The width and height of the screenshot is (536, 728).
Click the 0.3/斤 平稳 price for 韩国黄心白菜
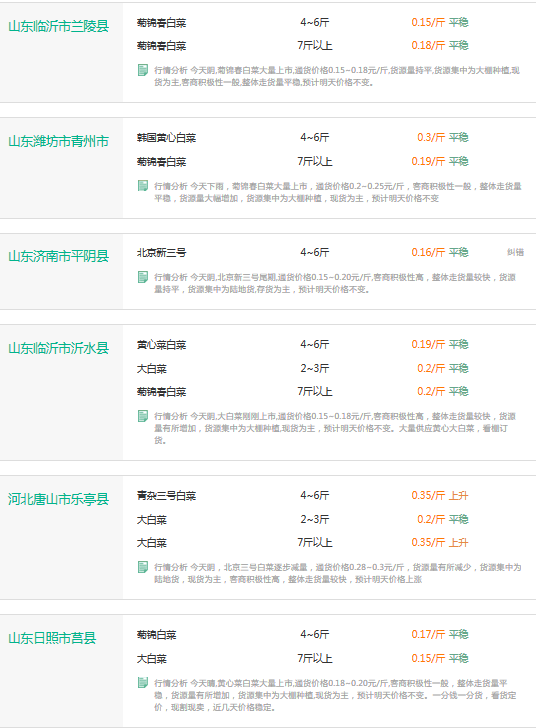[x=443, y=137]
